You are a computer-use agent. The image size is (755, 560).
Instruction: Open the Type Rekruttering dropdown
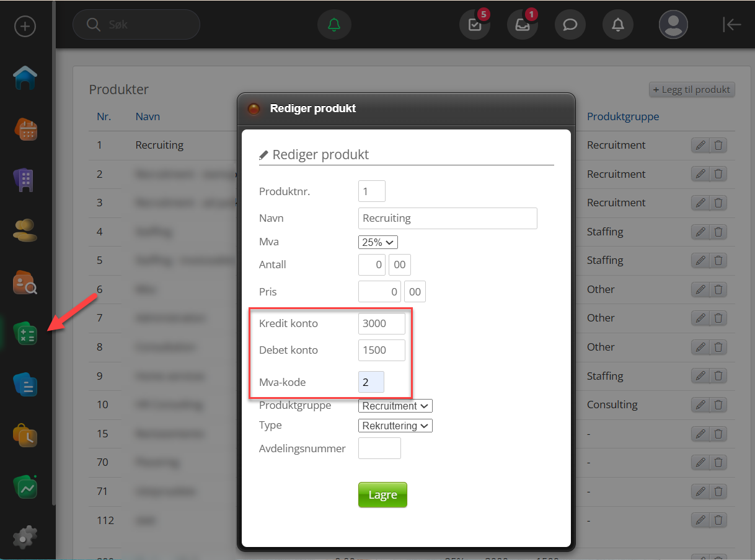click(x=395, y=426)
